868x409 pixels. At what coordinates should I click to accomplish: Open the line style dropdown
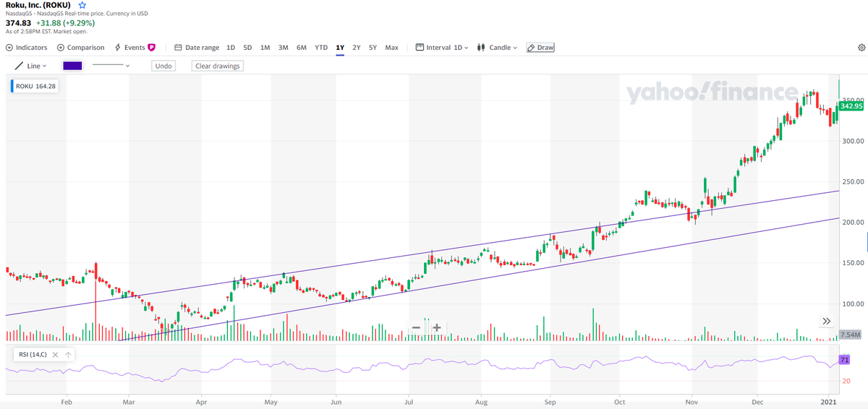(111, 66)
